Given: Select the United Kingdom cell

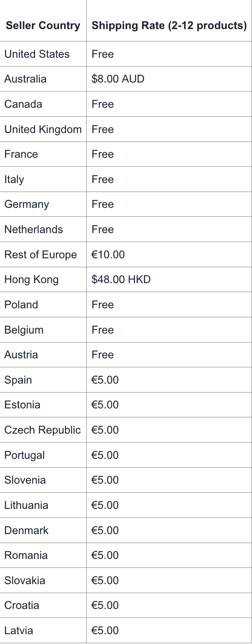Looking at the screenshot, I should point(43,130).
